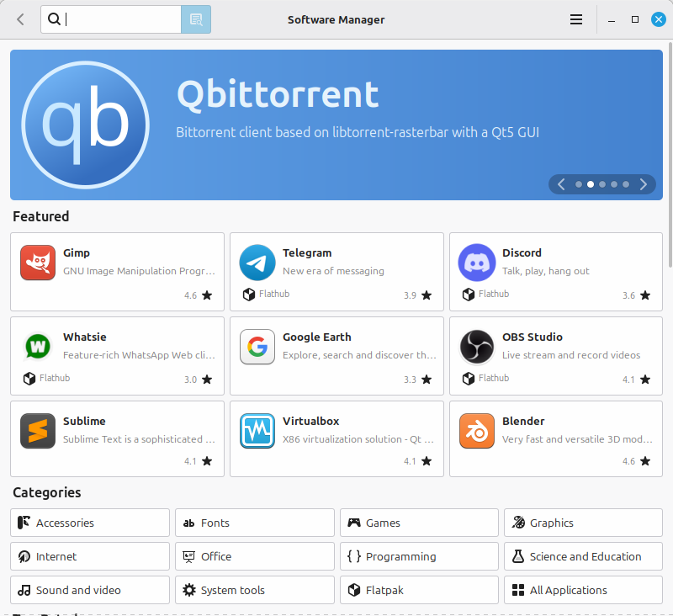The image size is (673, 616).
Task: Click the Categories section heading
Action: coord(47,492)
